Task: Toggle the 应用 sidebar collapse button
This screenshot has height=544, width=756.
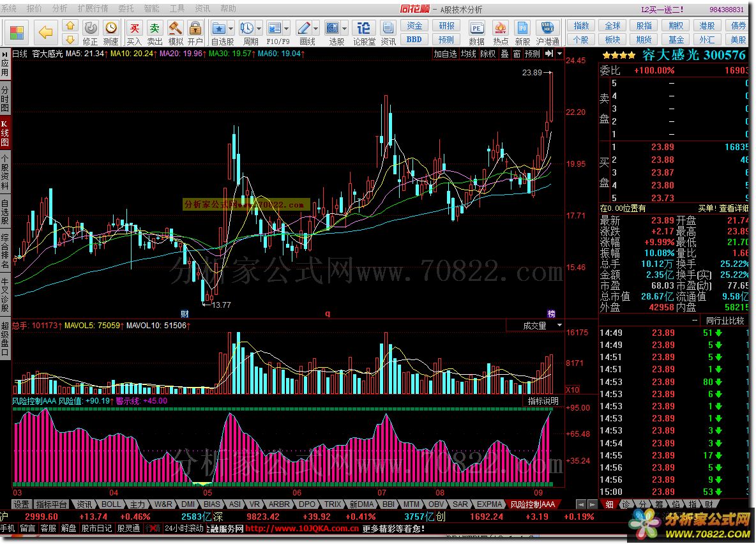Action: [x=5, y=64]
